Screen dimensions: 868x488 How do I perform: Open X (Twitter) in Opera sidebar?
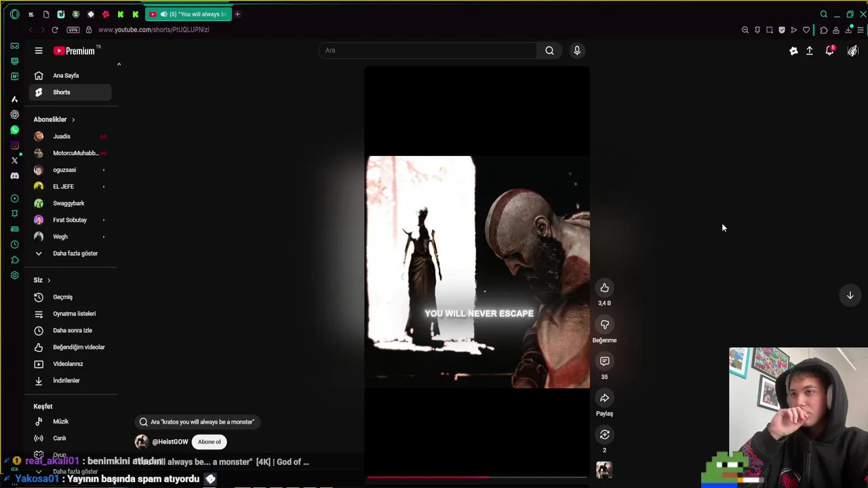pyautogui.click(x=15, y=161)
